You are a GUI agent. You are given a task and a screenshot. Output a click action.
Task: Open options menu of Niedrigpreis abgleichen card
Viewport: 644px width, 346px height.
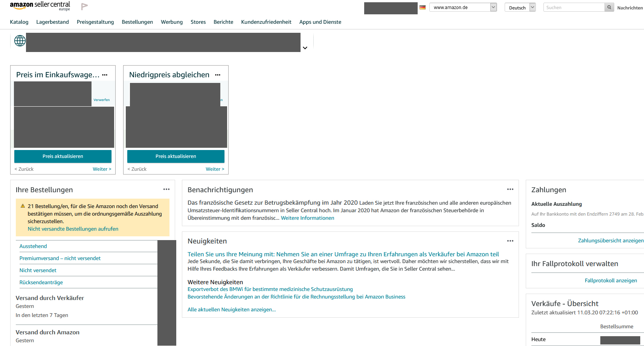[218, 75]
